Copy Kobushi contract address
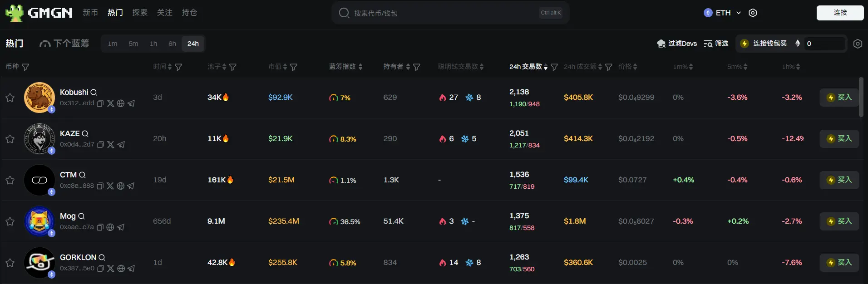The width and height of the screenshot is (868, 284). click(100, 103)
